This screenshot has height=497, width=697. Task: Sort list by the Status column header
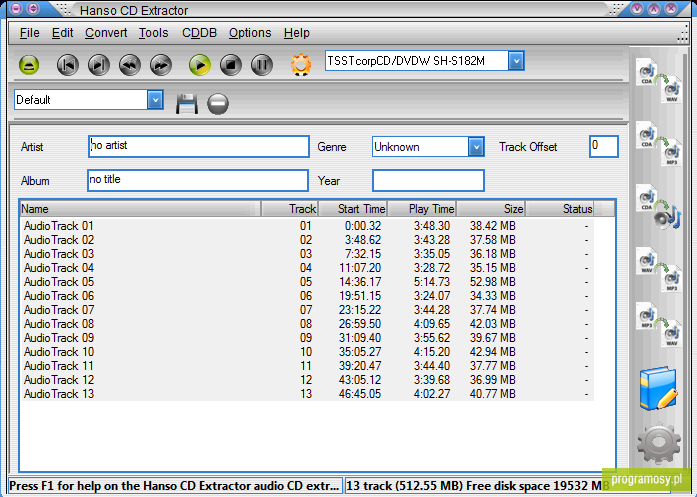click(560, 208)
